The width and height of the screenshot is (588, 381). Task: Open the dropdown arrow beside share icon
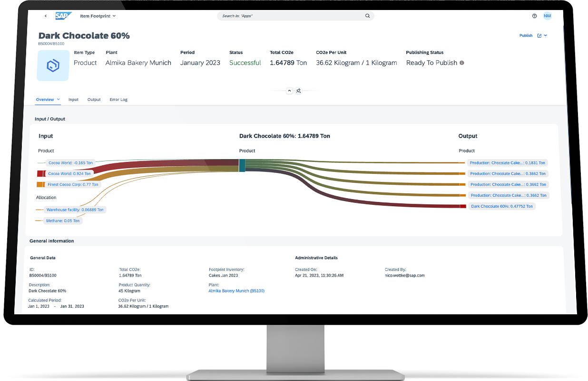point(546,36)
